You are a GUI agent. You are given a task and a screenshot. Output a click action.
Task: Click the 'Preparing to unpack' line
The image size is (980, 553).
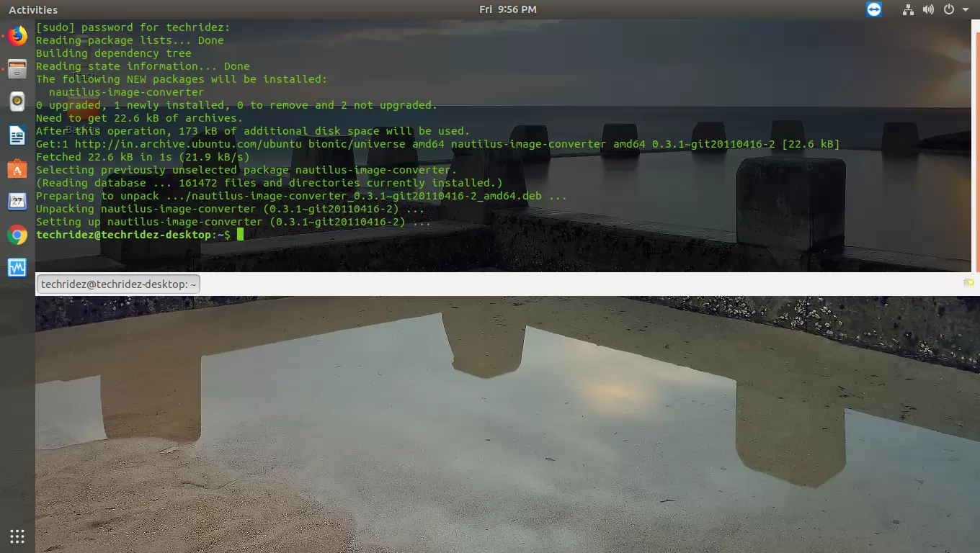(x=302, y=196)
